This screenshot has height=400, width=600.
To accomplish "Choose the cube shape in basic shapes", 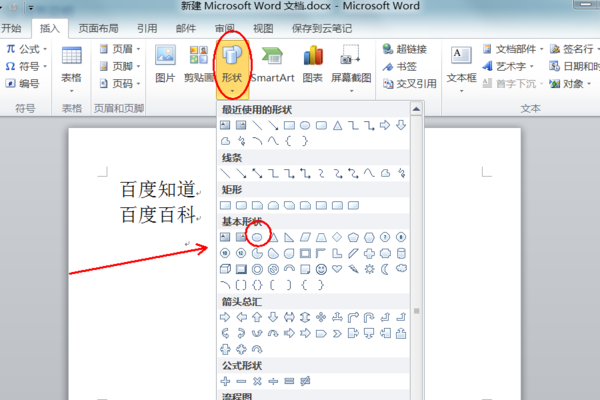I will (225, 269).
